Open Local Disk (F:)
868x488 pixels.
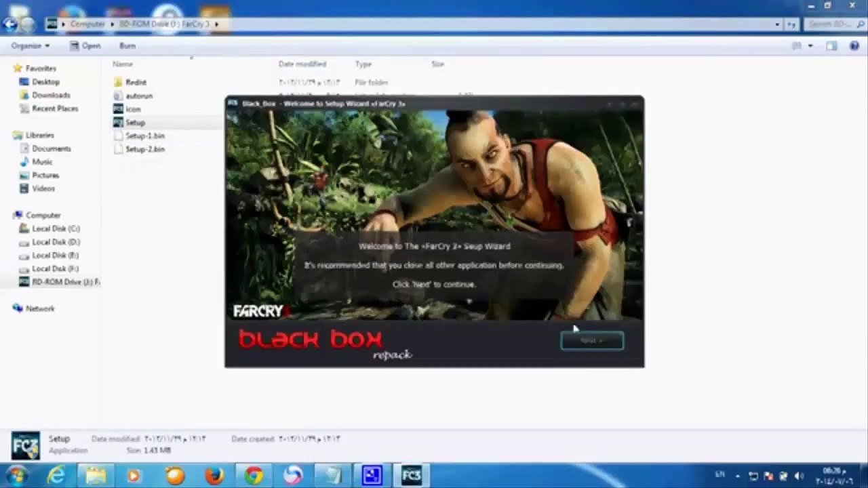pyautogui.click(x=56, y=269)
